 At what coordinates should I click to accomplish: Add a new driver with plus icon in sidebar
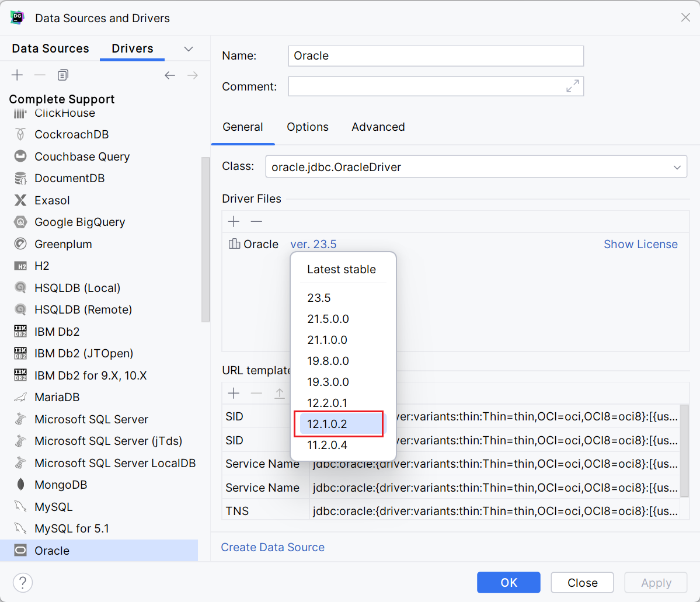coord(17,75)
